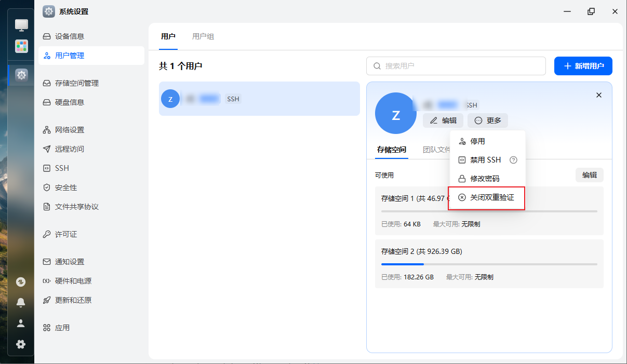Close the user detail panel with X
Viewport: 627px width, 364px height.
[x=598, y=95]
